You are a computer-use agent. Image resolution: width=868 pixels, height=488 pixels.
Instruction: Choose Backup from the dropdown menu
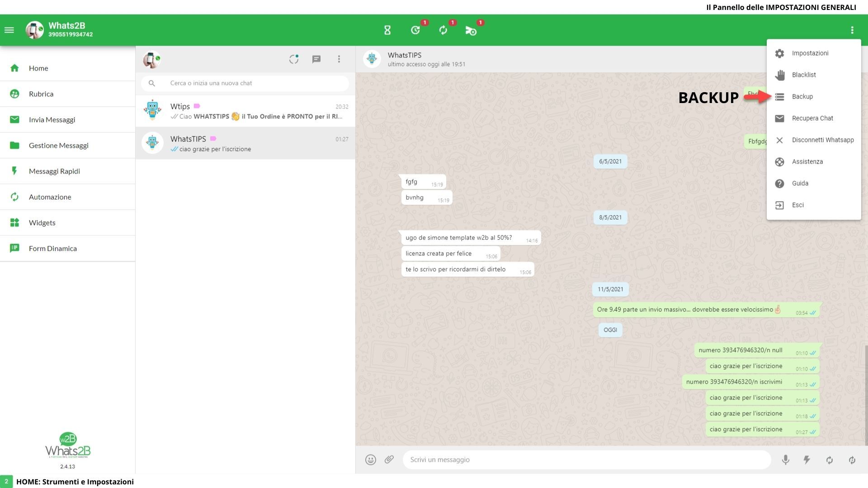pyautogui.click(x=814, y=97)
